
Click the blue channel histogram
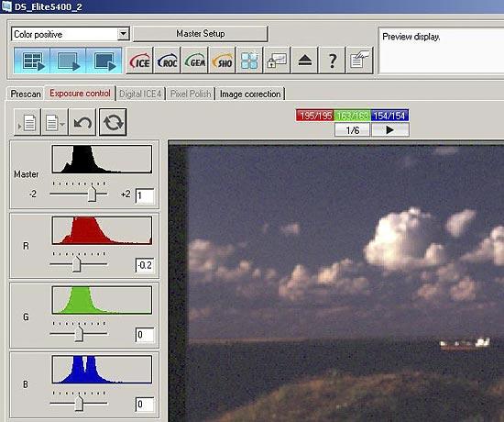[102, 370]
